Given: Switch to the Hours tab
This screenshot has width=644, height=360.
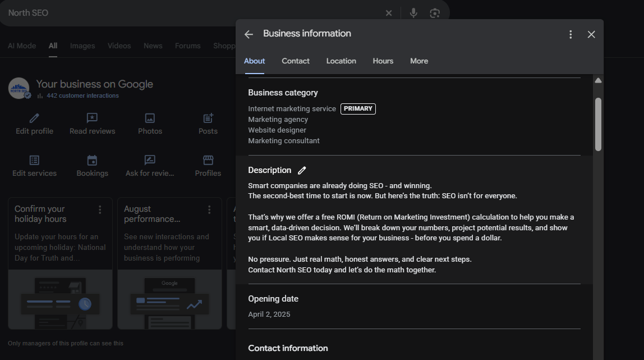Looking at the screenshot, I should 383,61.
